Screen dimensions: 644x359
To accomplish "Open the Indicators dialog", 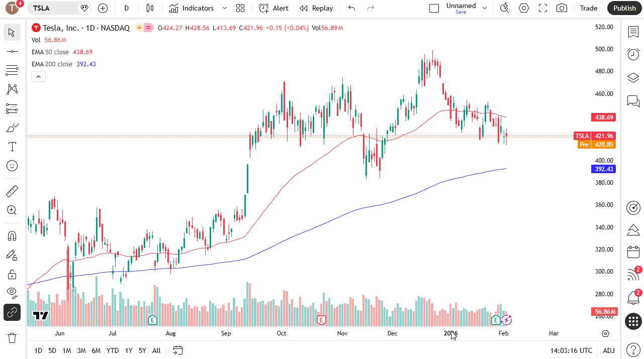I will tap(192, 8).
